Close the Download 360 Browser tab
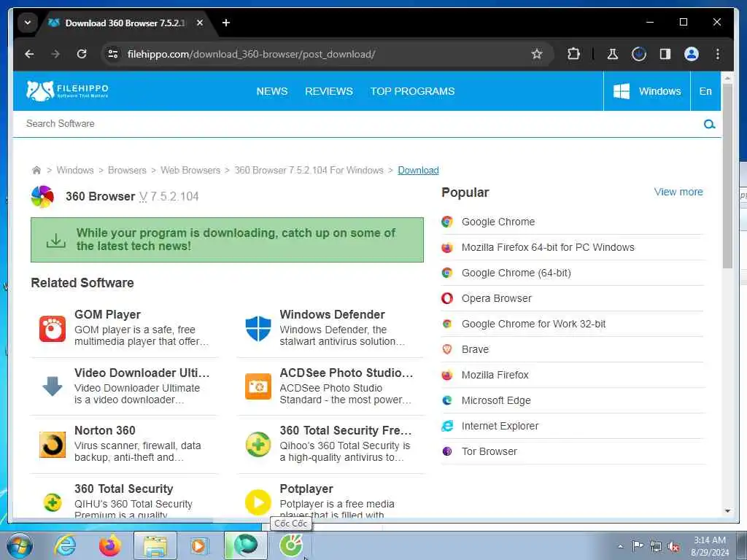Image resolution: width=747 pixels, height=560 pixels. pos(200,23)
